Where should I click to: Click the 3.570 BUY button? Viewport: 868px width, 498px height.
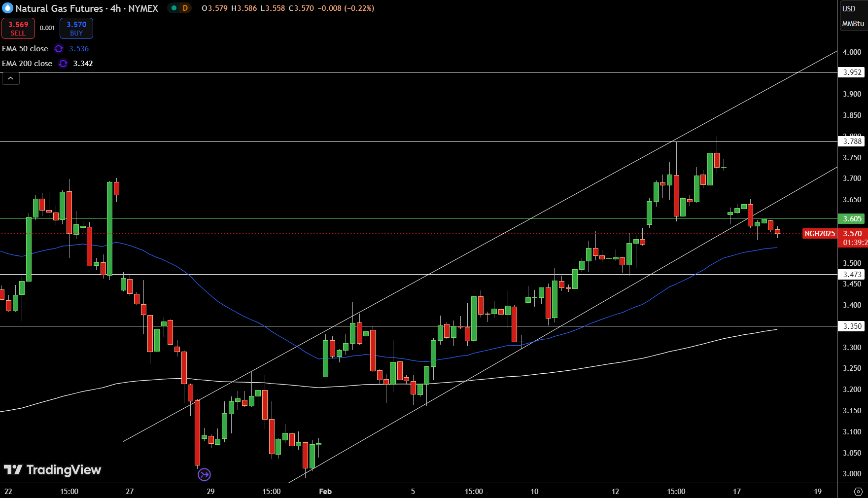(x=76, y=28)
